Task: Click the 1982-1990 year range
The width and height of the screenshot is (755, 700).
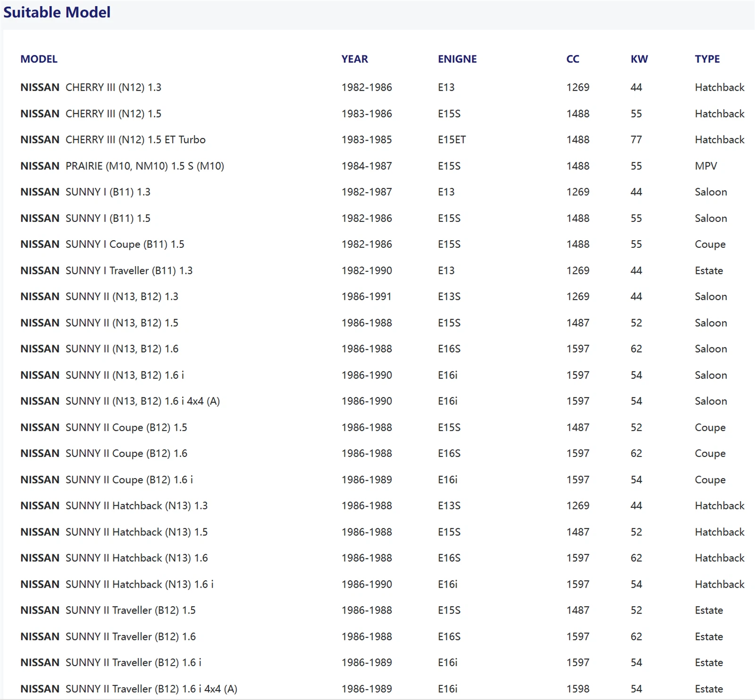Action: [367, 270]
